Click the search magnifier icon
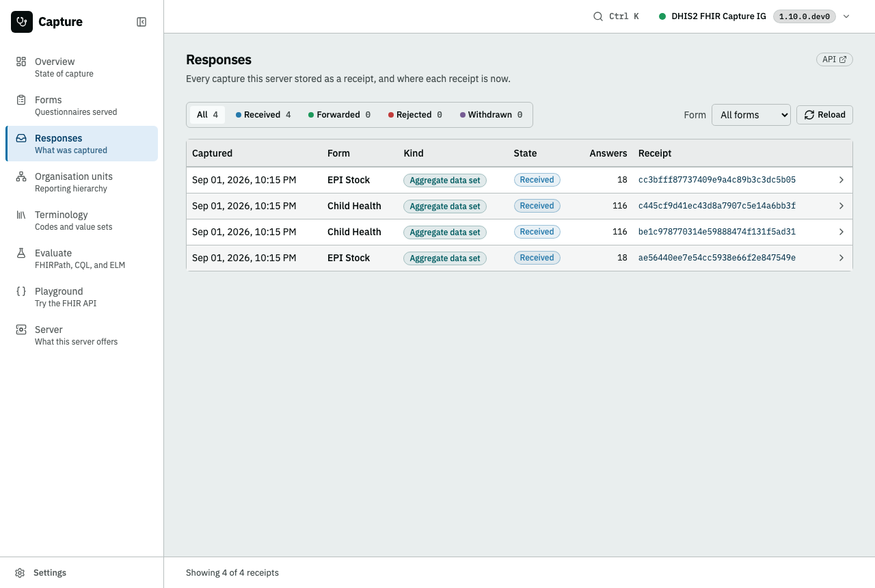Image resolution: width=875 pixels, height=588 pixels. [598, 16]
